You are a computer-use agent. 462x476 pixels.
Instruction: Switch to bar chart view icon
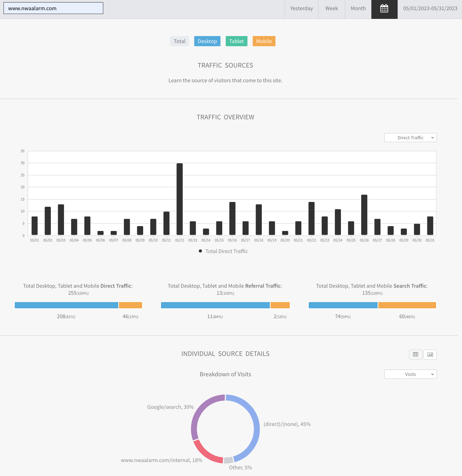(x=430, y=355)
